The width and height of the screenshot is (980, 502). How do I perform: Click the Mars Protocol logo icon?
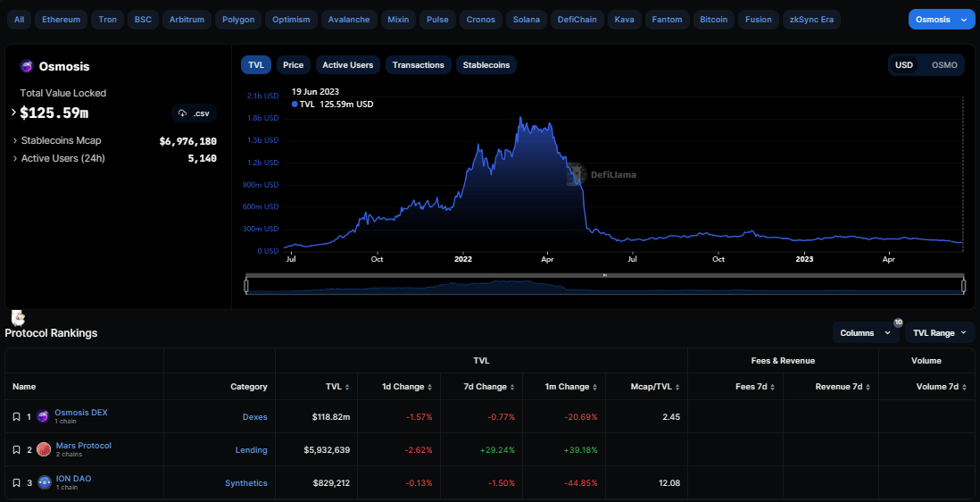[x=43, y=449]
